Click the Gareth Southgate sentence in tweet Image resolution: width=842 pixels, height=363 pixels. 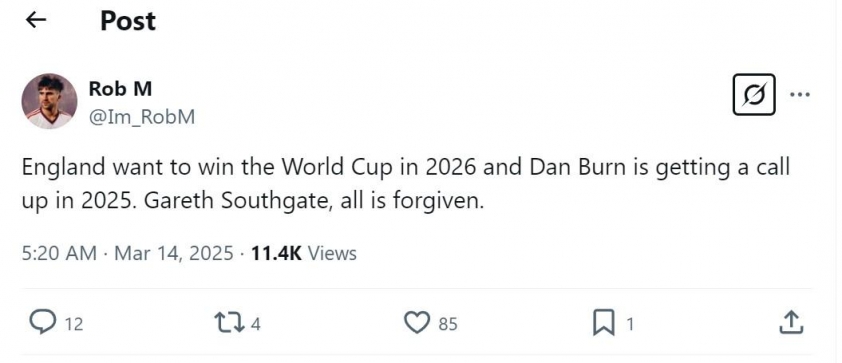(315, 201)
